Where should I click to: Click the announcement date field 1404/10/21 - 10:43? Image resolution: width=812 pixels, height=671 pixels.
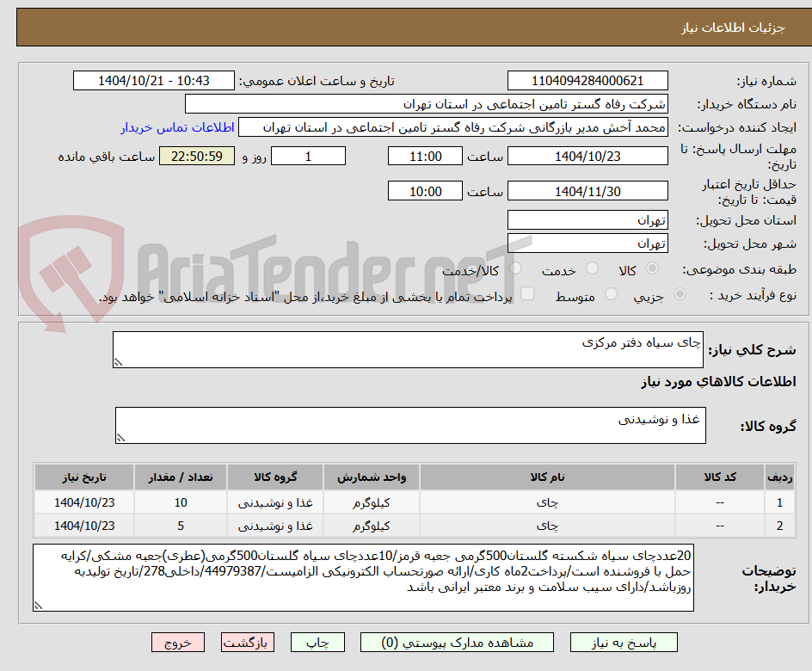[x=154, y=81]
